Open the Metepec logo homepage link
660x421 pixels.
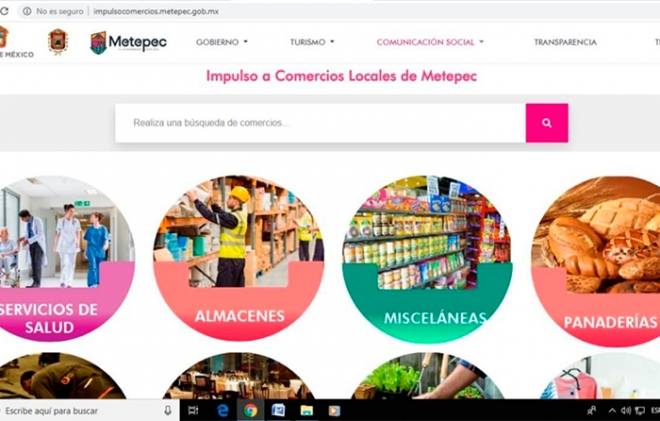pos(128,42)
